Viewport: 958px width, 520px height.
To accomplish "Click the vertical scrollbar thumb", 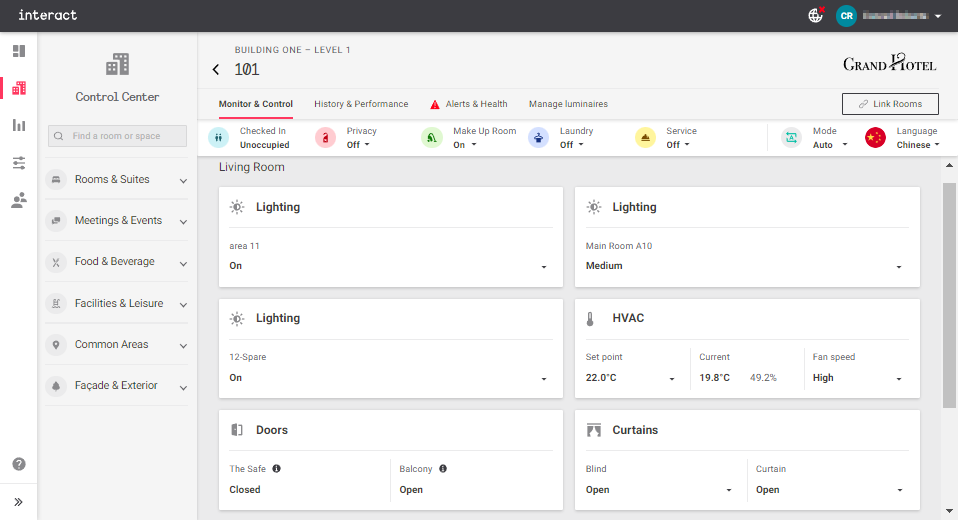I will coord(949,295).
